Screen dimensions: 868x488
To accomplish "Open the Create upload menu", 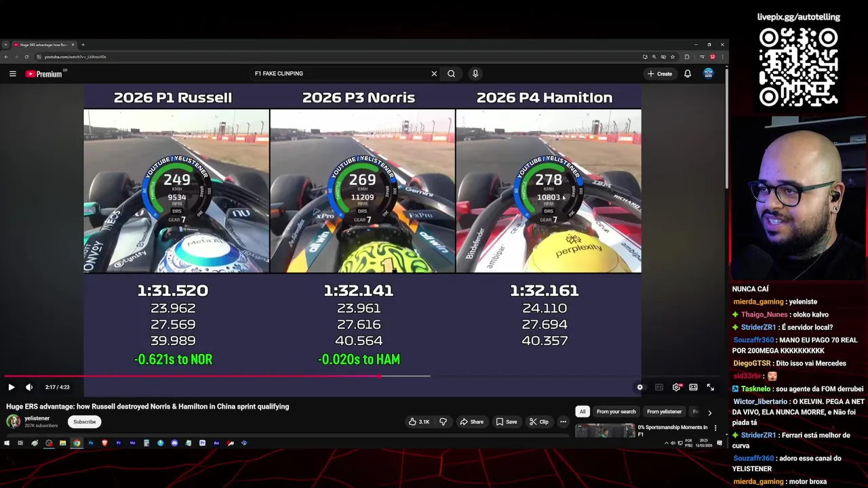I will pyautogui.click(x=660, y=74).
